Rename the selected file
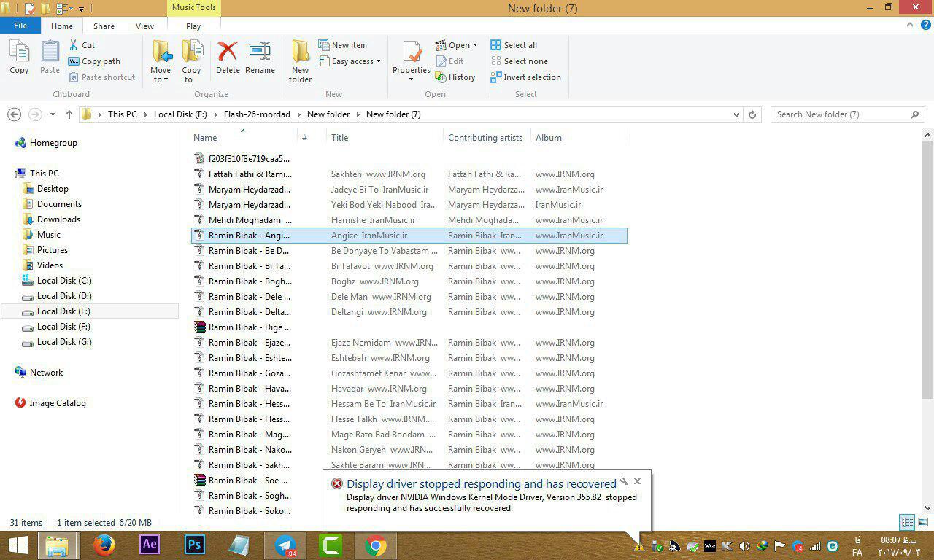 tap(260, 58)
